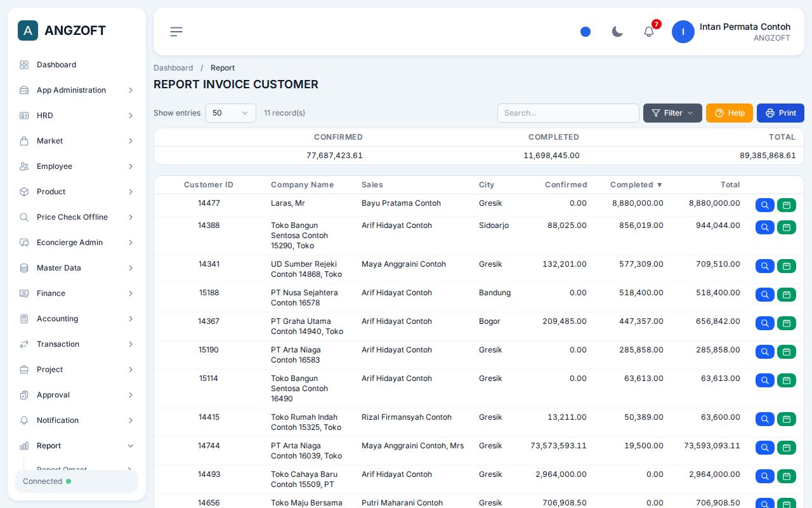This screenshot has height=508, width=812.
Task: View details for customer 15188 row
Action: pos(765,295)
